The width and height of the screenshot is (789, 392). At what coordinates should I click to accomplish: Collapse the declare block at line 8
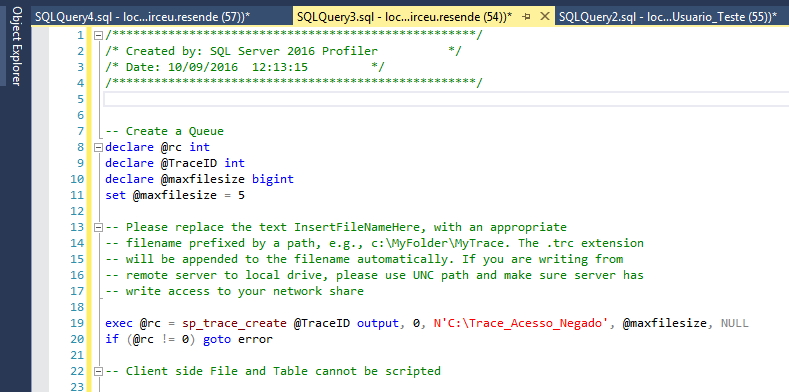(x=98, y=147)
